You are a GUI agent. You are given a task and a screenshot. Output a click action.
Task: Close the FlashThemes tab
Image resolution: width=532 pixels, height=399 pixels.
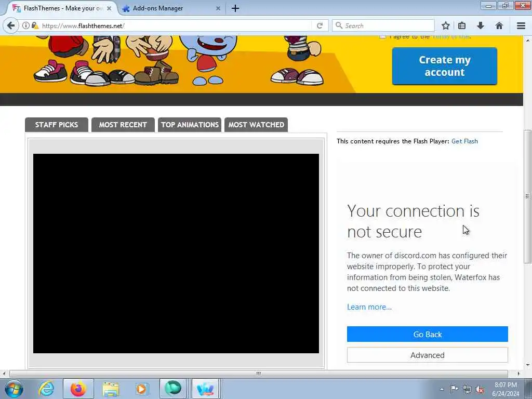[x=109, y=8]
